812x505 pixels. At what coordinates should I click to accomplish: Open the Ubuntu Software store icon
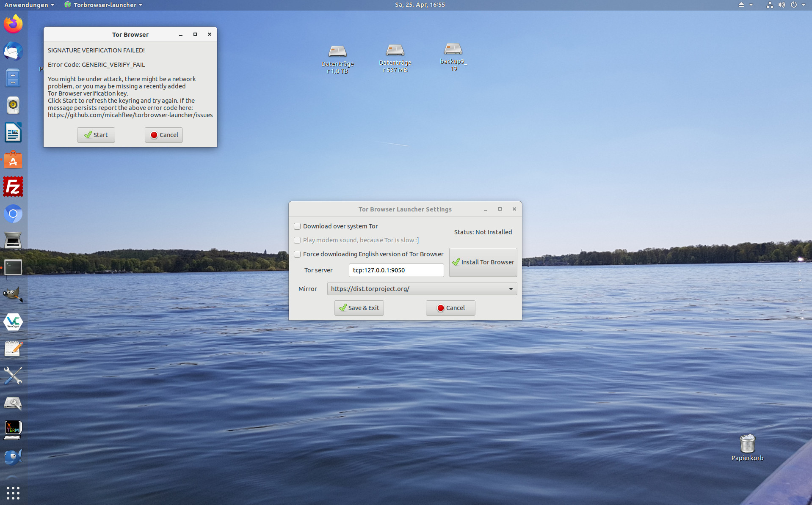13,160
